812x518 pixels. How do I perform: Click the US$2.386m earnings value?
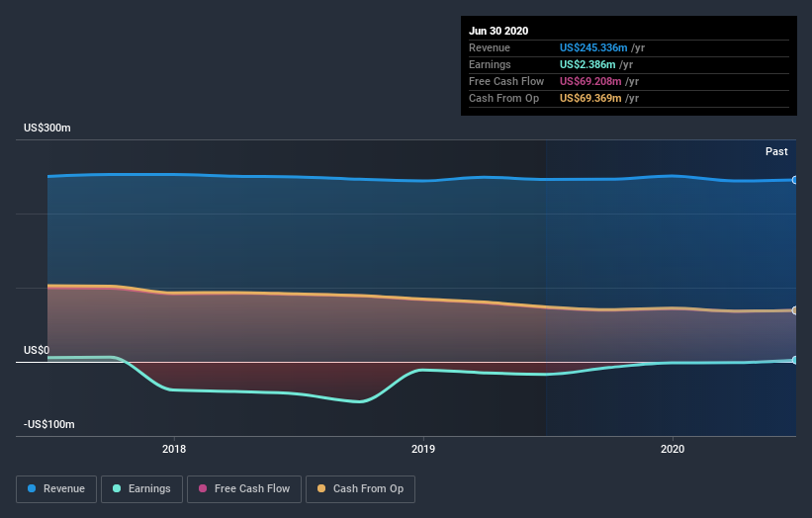click(587, 64)
